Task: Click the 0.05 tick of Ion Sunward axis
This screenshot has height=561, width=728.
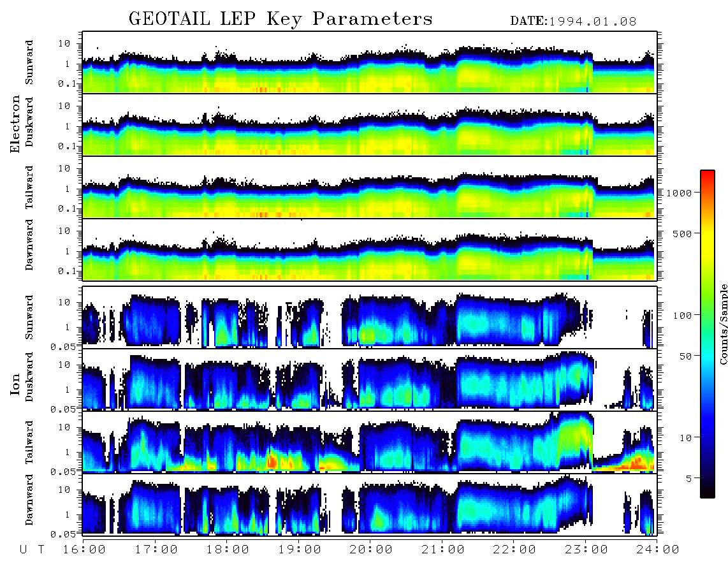Action: coord(63,346)
